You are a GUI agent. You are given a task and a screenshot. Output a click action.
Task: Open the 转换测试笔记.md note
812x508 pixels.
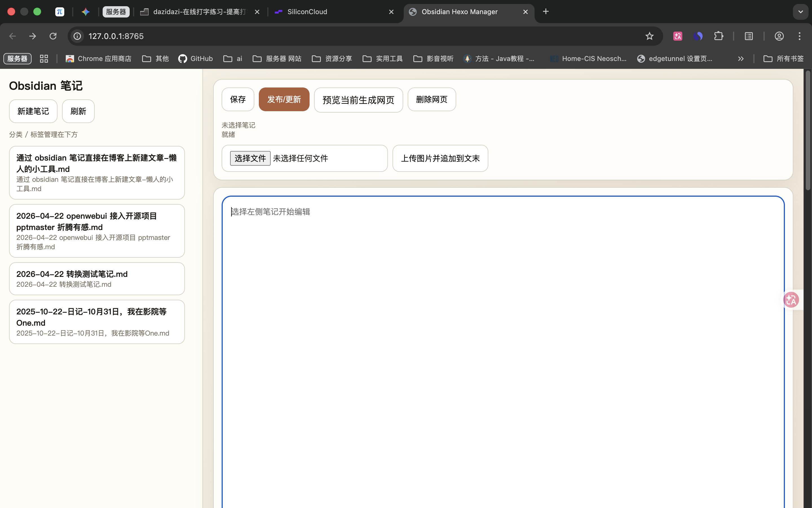[x=97, y=279]
